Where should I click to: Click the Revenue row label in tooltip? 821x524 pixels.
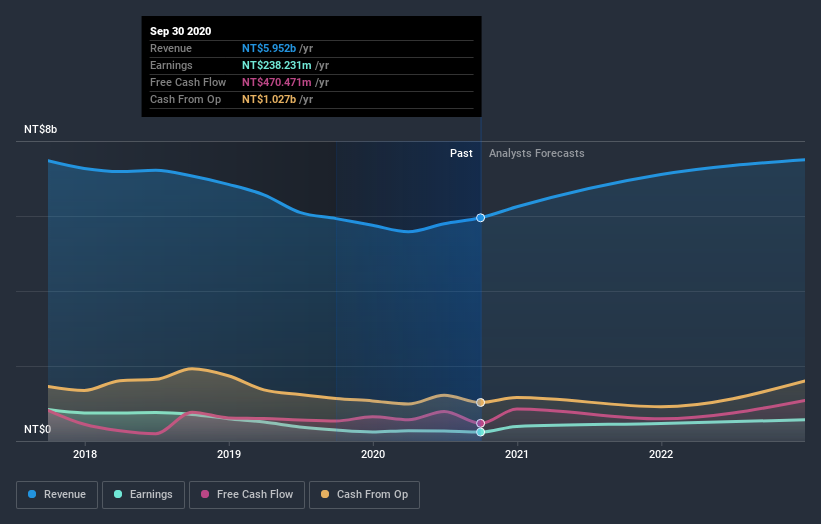171,48
